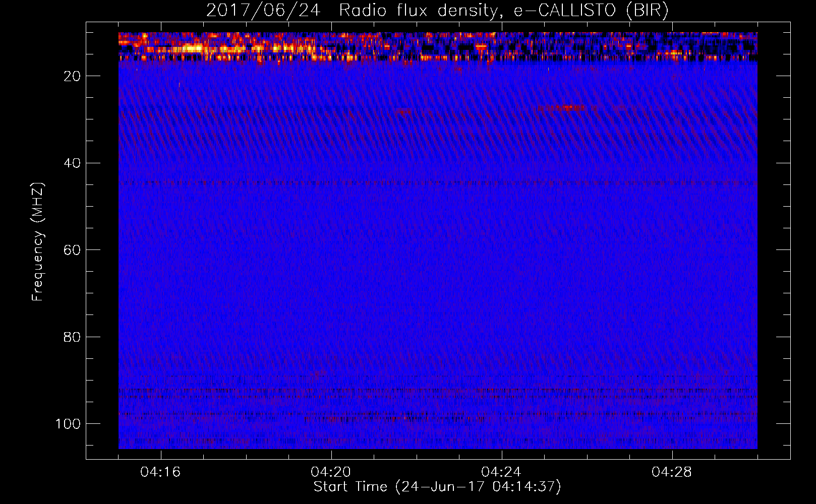Click the 04:24 time tick label
Screen dimensions: 816x504
(x=501, y=472)
